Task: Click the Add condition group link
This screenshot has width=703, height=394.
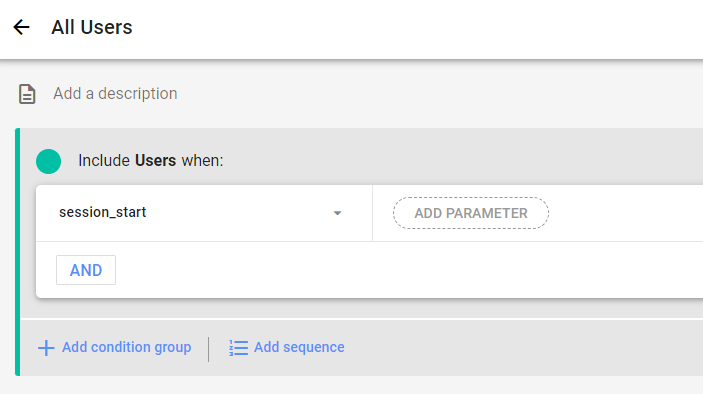Action: tap(126, 347)
